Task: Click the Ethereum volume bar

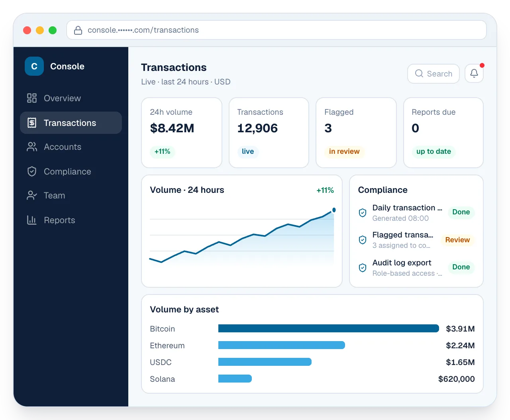Action: (282, 345)
